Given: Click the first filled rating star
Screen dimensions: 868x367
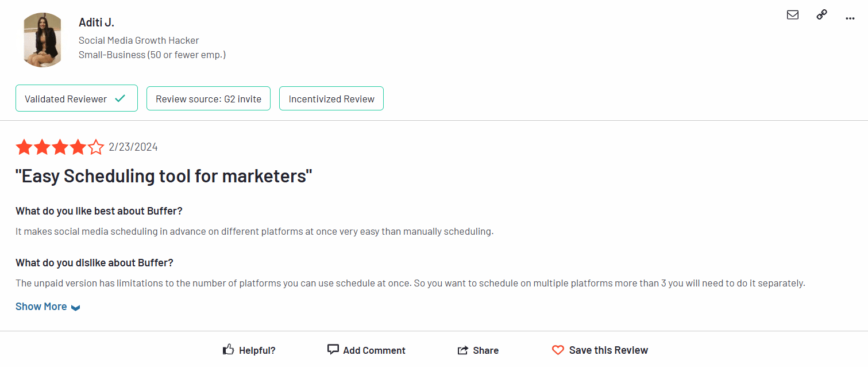Looking at the screenshot, I should pyautogui.click(x=24, y=147).
